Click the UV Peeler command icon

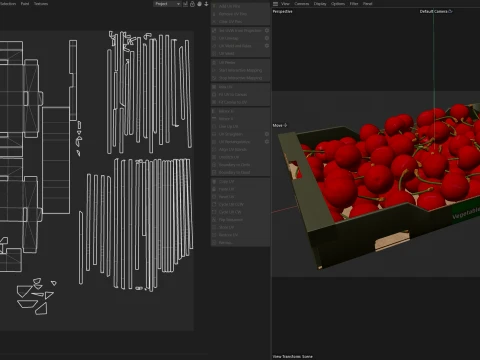click(x=214, y=62)
